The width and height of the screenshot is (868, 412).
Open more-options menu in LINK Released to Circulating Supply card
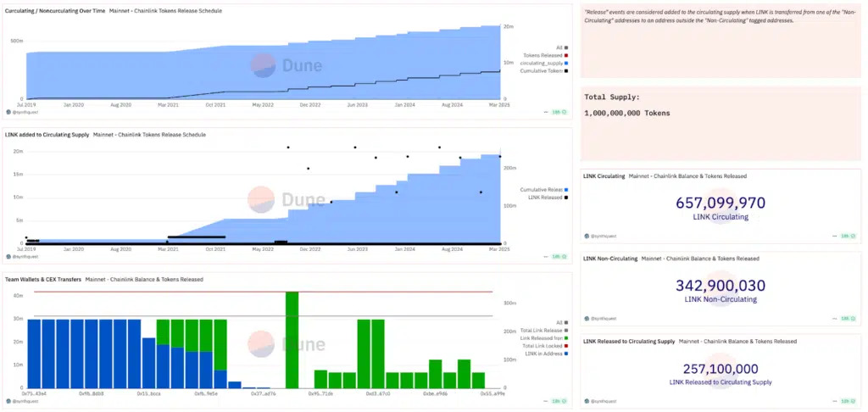[x=834, y=401]
